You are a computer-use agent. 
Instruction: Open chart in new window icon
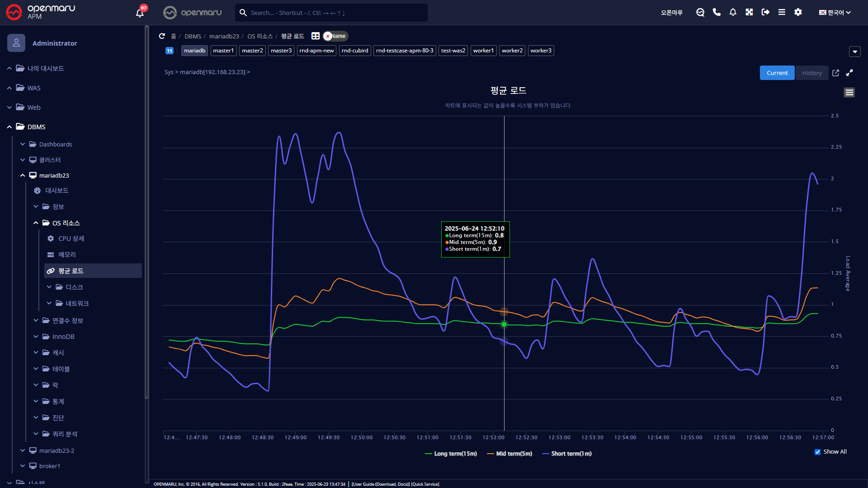coord(835,73)
